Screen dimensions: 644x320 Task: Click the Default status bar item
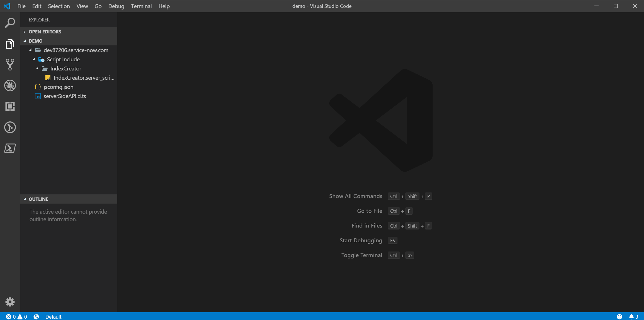click(53, 317)
